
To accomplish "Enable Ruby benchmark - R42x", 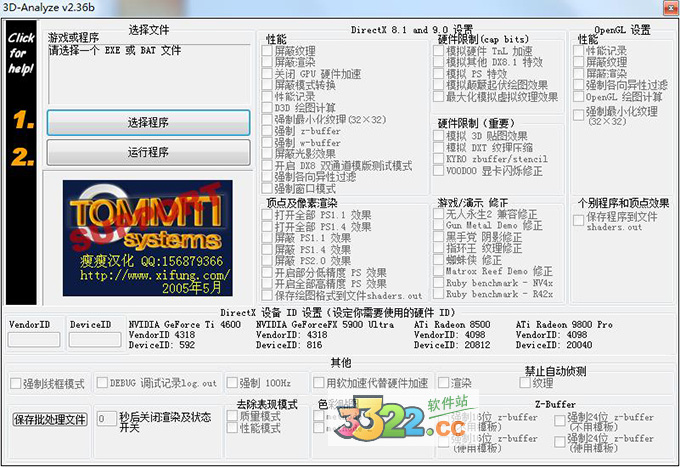I will [438, 294].
